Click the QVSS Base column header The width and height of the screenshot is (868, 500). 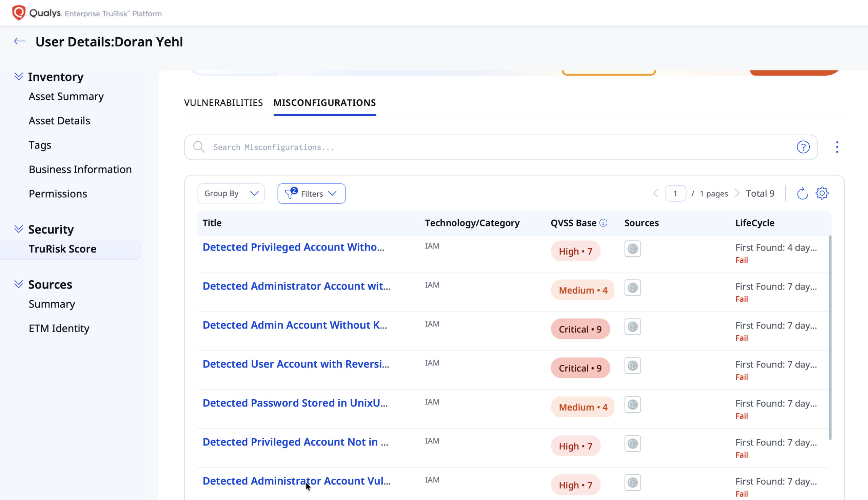pos(573,223)
